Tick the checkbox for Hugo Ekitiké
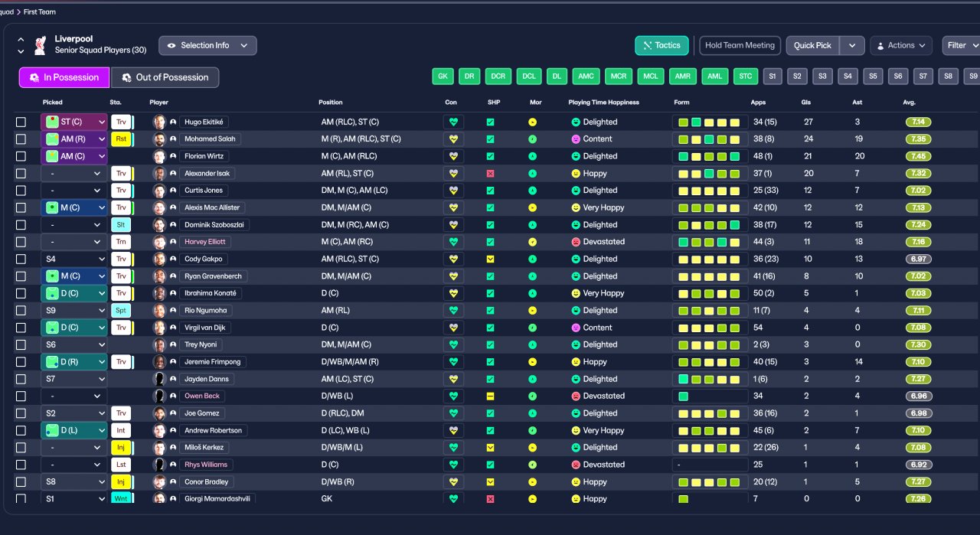Image resolution: width=980 pixels, height=535 pixels. coord(21,122)
